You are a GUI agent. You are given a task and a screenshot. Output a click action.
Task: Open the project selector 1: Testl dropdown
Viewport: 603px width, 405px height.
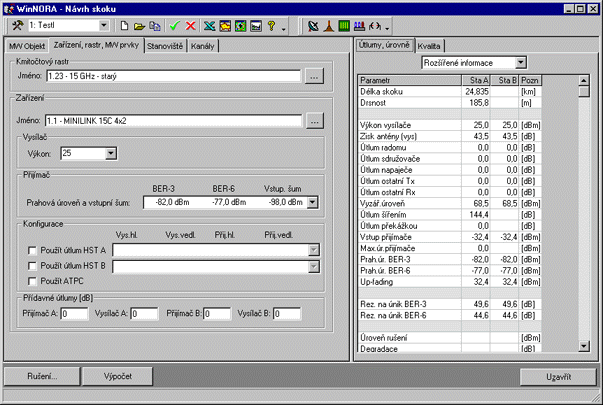pos(104,25)
